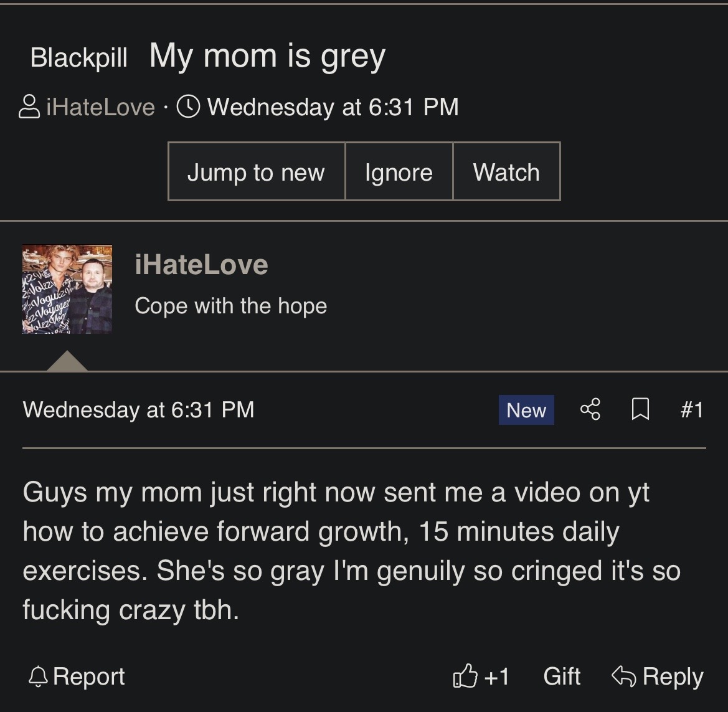Screen dimensions: 728x712
Task: Bookmark this post with bookmark icon
Action: tap(640, 410)
